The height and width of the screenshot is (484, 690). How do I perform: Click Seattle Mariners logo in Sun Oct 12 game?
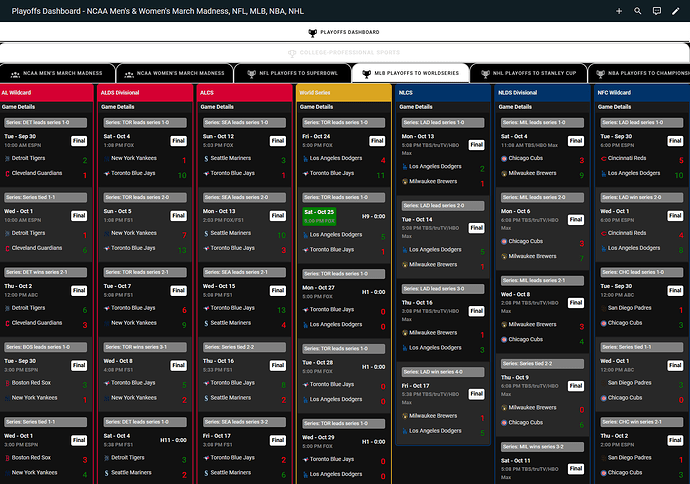click(206, 158)
